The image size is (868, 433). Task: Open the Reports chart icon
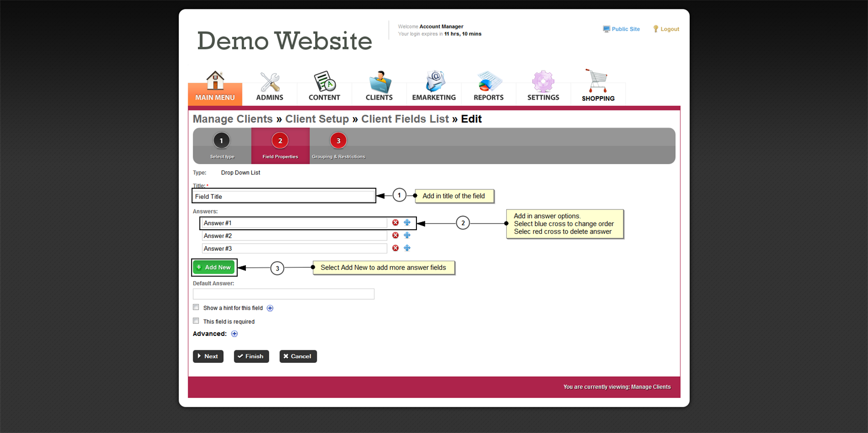488,83
